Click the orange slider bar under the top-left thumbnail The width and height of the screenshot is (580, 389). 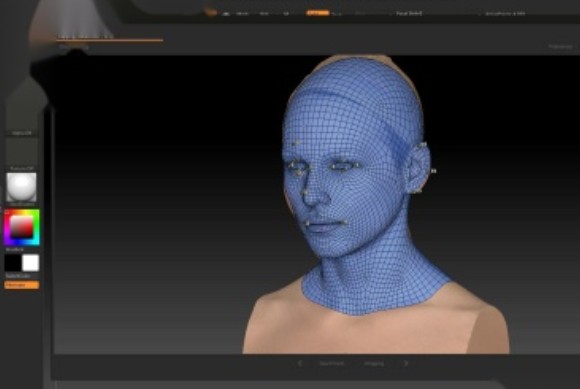109,40
